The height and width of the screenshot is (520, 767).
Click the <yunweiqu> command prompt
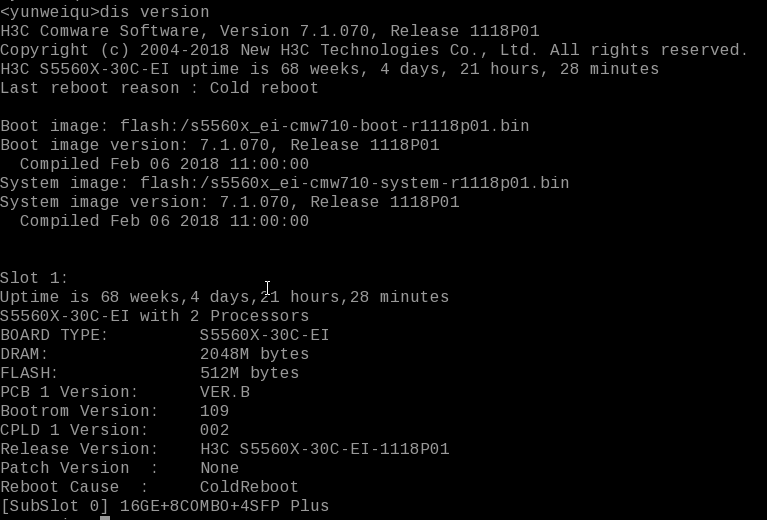pyautogui.click(x=50, y=12)
